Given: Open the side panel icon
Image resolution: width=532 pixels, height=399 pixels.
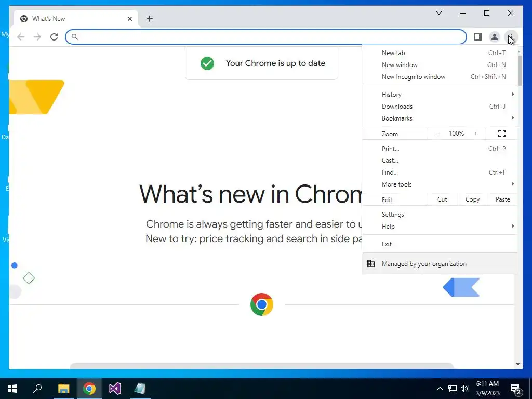Looking at the screenshot, I should (x=478, y=37).
